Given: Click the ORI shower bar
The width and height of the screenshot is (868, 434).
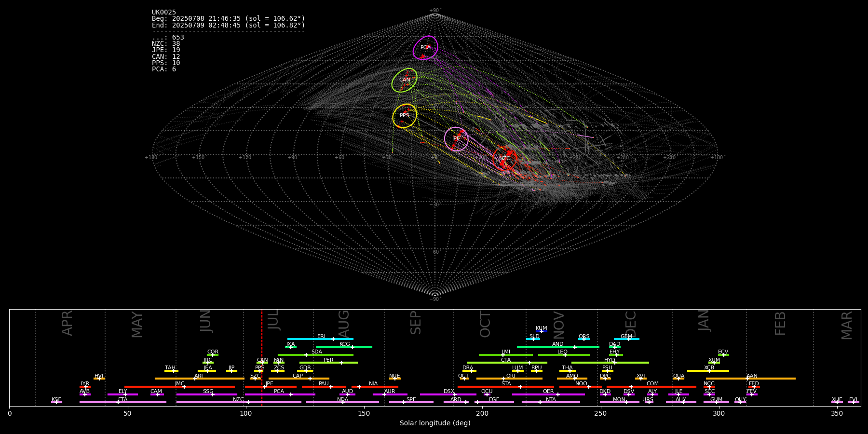Looking at the screenshot, I should click(509, 379).
